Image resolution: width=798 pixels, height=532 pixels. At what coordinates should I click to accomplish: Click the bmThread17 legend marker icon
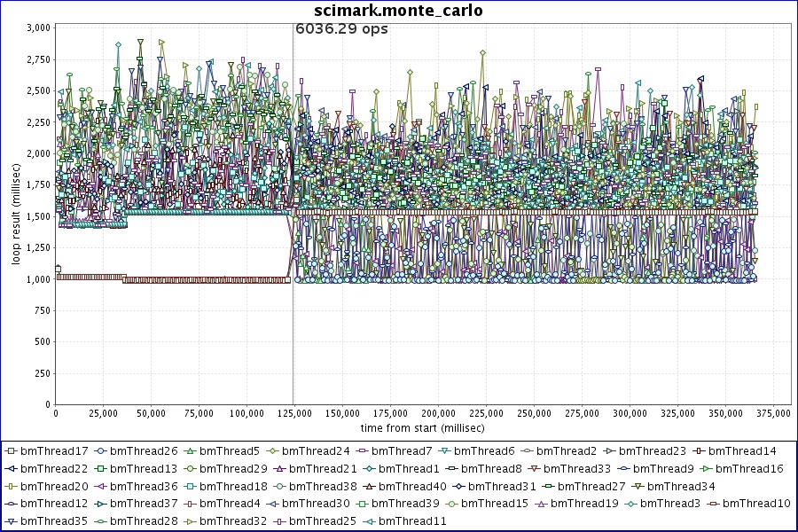pos(12,451)
